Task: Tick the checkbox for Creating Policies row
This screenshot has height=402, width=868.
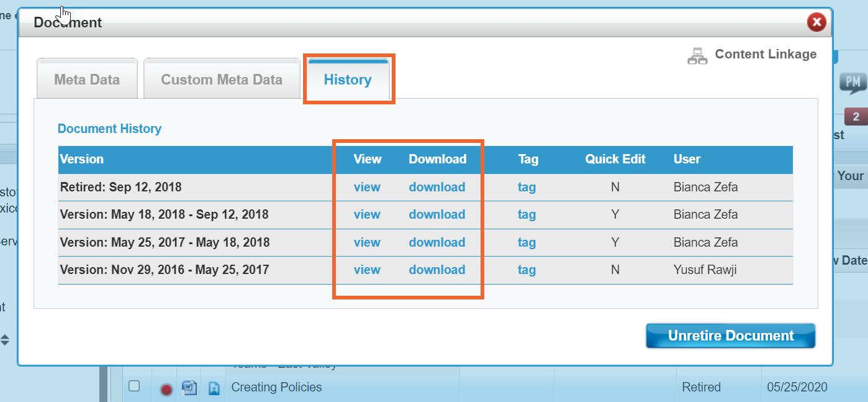Action: pos(134,386)
